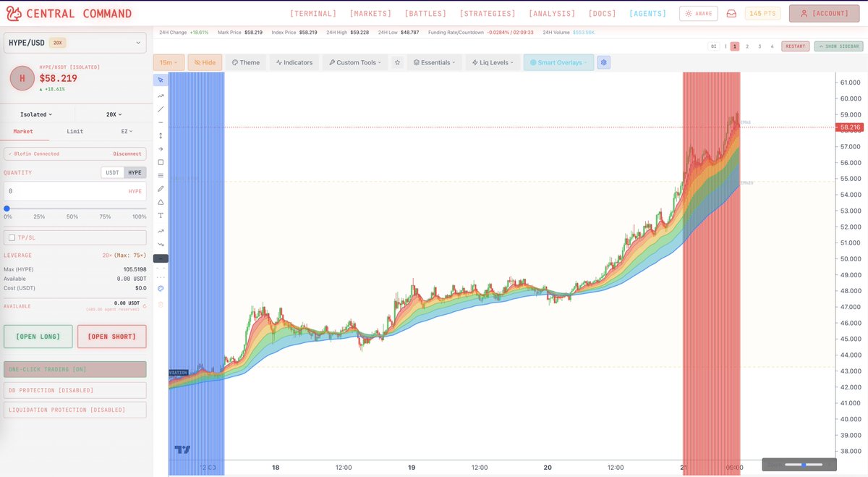
Task: Toggle DD Protection setting
Action: pos(75,390)
